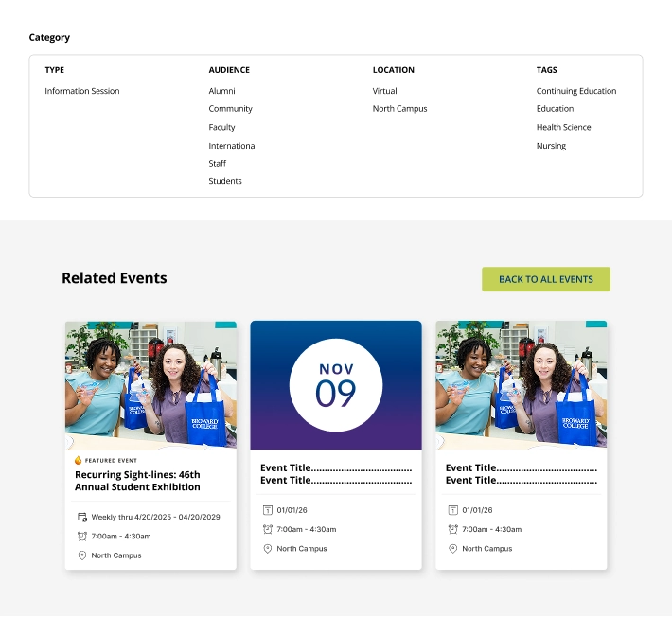Click the 01/01/26 date on the NOV 09 card
This screenshot has width=672, height=617.
(292, 510)
